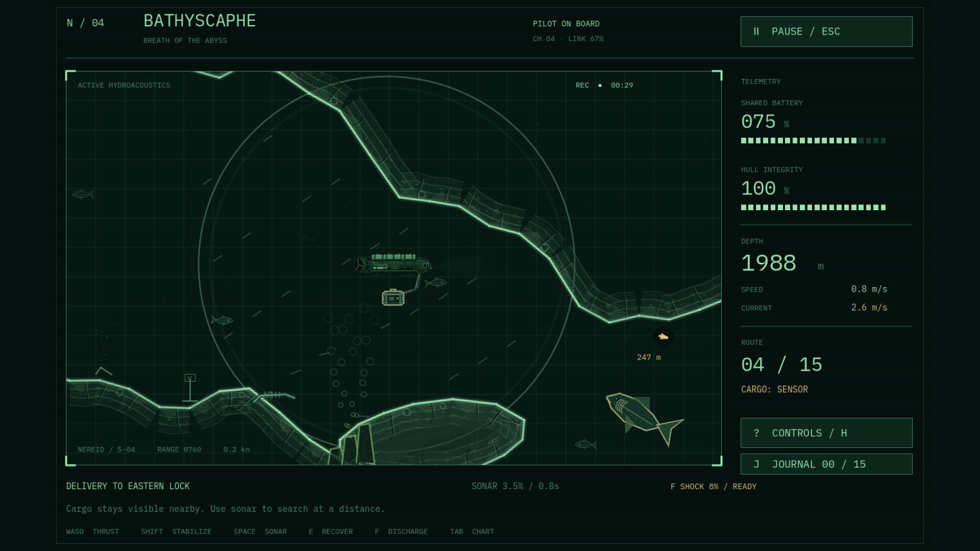
Task: Click the current value 2.6 m/s
Action: (869, 308)
